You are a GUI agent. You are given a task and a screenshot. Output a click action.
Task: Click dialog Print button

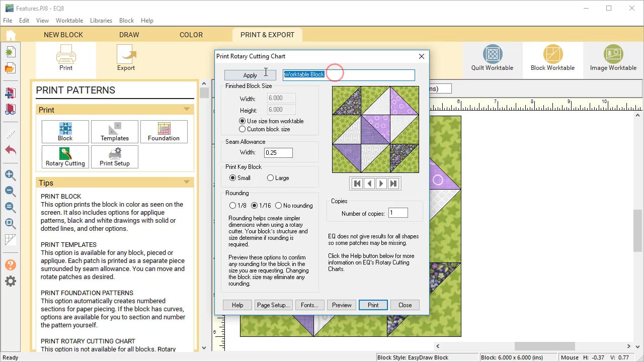[373, 305]
